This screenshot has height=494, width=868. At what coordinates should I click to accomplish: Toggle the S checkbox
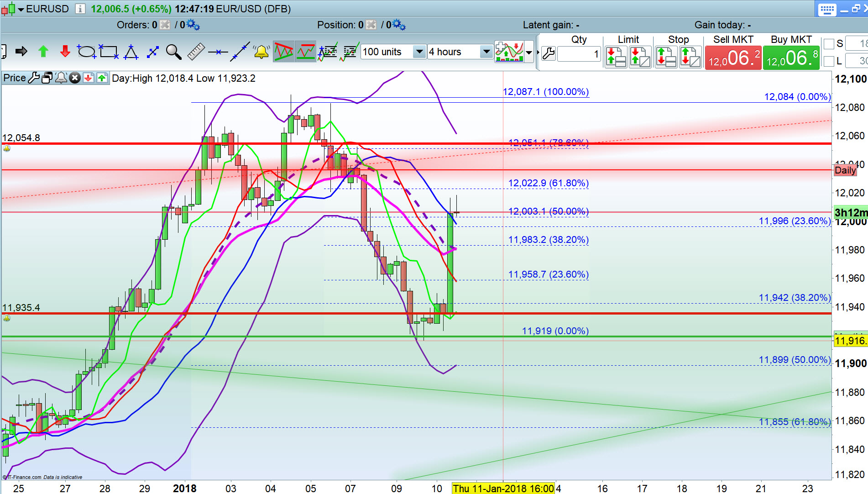click(829, 44)
